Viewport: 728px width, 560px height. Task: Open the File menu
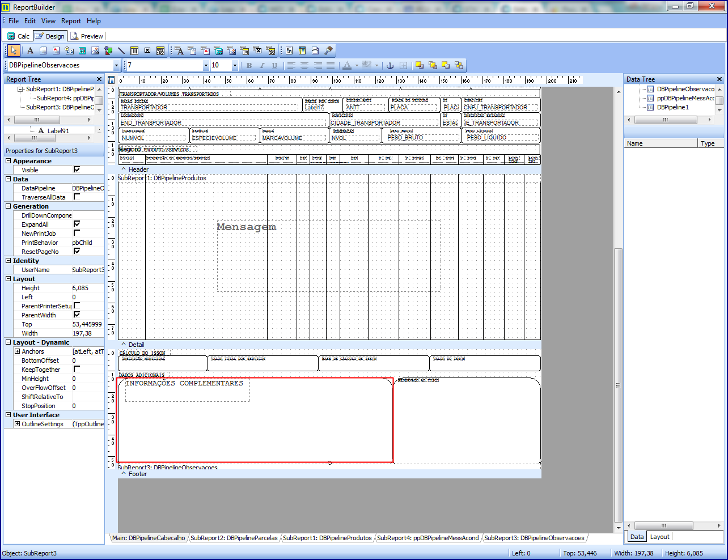[x=14, y=21]
